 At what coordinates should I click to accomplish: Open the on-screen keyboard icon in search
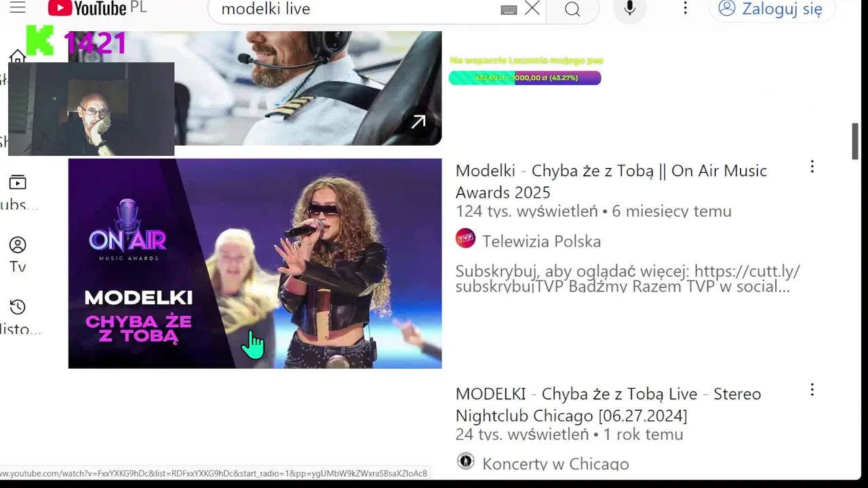tap(509, 9)
